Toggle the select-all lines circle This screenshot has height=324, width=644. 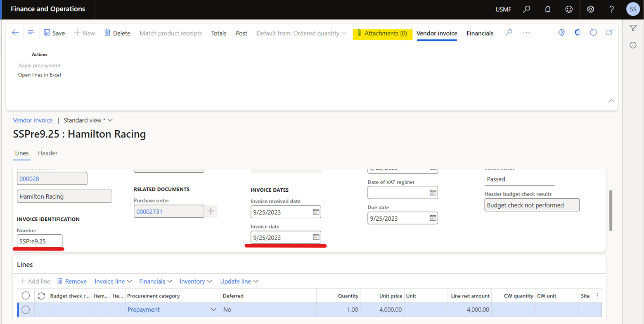click(x=26, y=295)
